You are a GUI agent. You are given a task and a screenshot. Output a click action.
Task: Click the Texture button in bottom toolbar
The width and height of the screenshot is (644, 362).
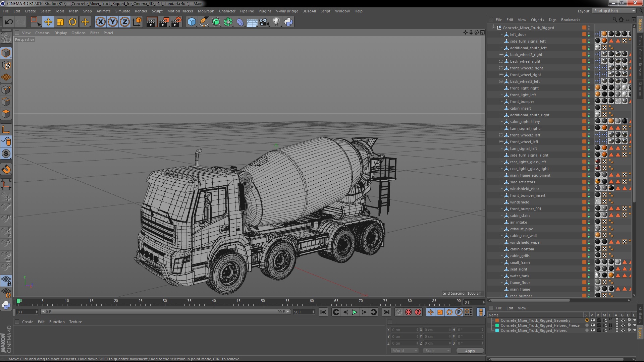(75, 321)
